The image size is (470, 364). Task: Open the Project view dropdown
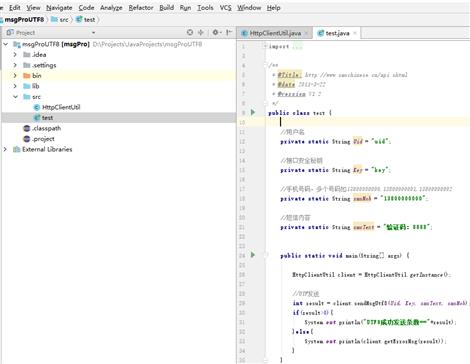tap(93, 32)
